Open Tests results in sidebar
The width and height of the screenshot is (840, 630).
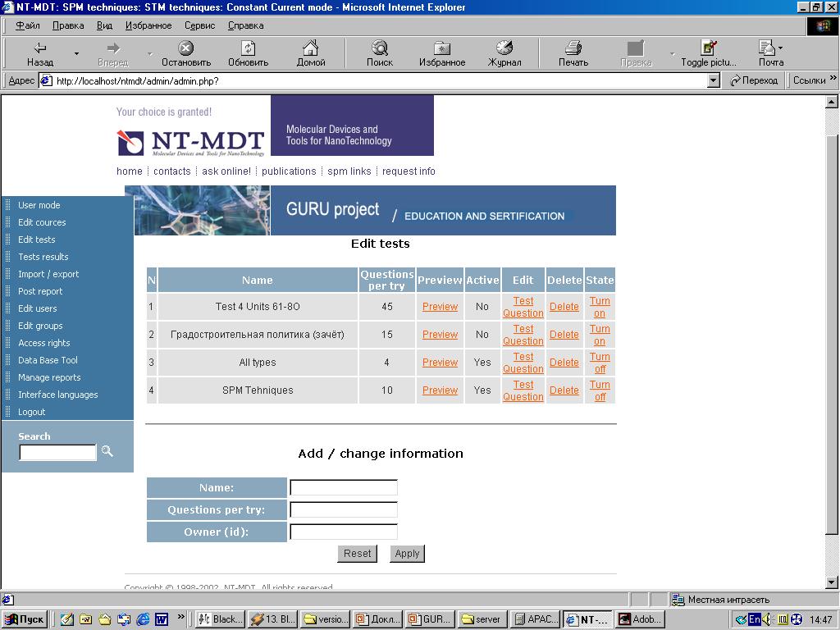click(x=43, y=257)
